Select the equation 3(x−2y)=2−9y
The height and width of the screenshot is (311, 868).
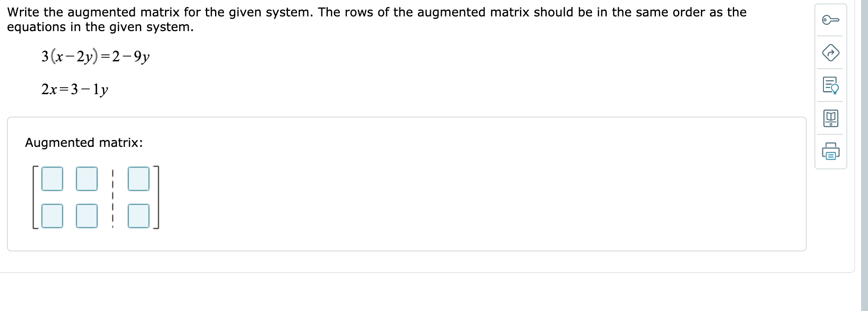point(94,56)
